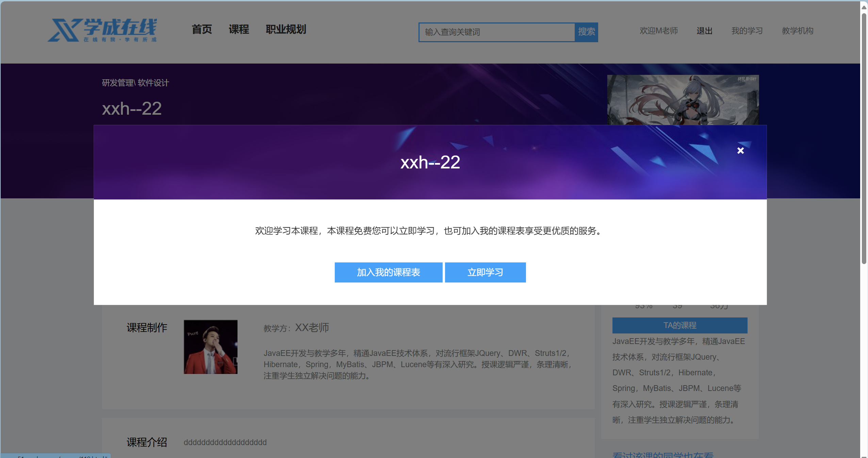
Task: Open the 首页 nav item
Action: 201,30
